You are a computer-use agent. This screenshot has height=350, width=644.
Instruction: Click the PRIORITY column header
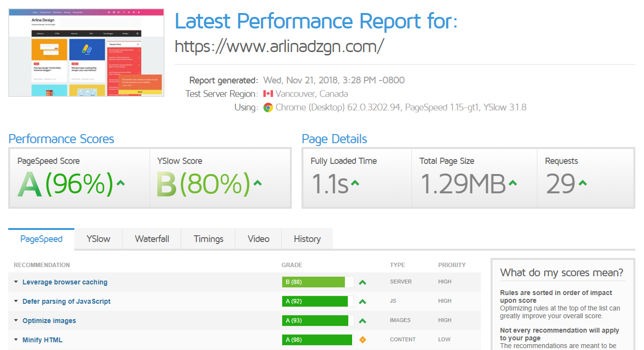click(452, 265)
